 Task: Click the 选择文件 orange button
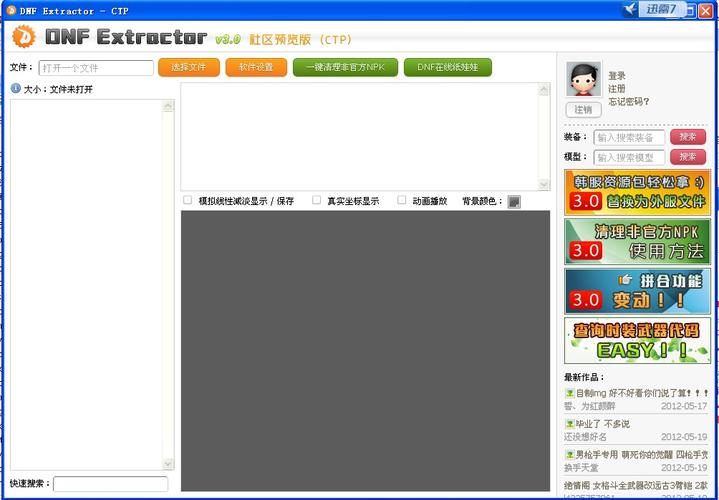[x=188, y=67]
